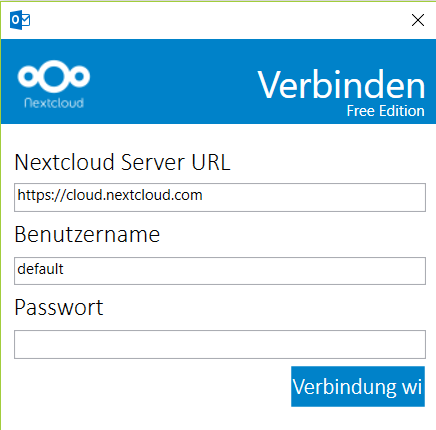Click the large center circle of Nextcloud logo
436x430 pixels.
click(54, 76)
